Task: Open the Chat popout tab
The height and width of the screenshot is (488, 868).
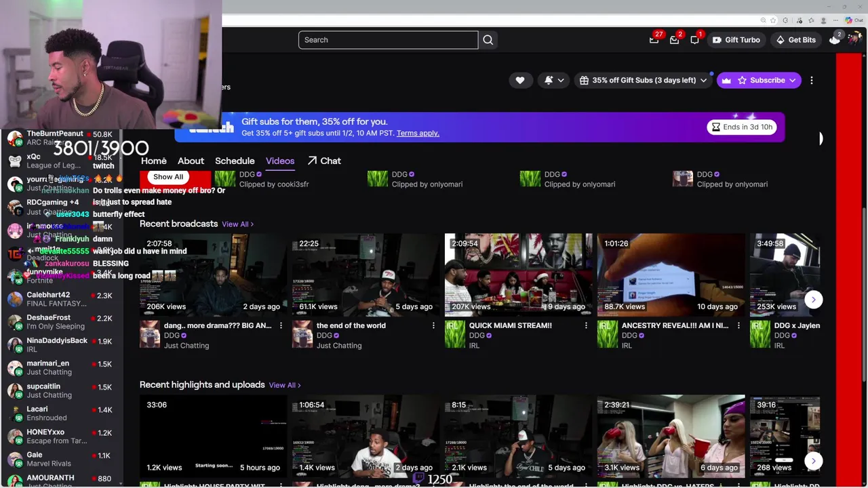Action: pyautogui.click(x=324, y=161)
